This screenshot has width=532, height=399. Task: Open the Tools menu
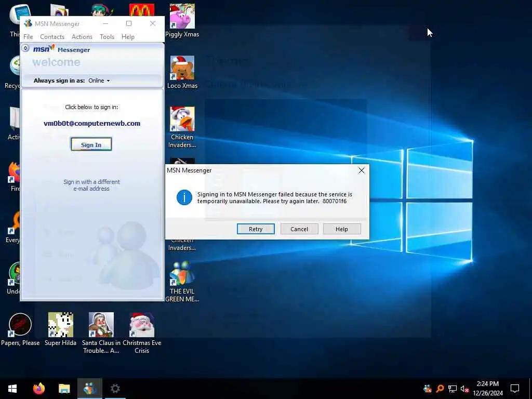pyautogui.click(x=107, y=37)
